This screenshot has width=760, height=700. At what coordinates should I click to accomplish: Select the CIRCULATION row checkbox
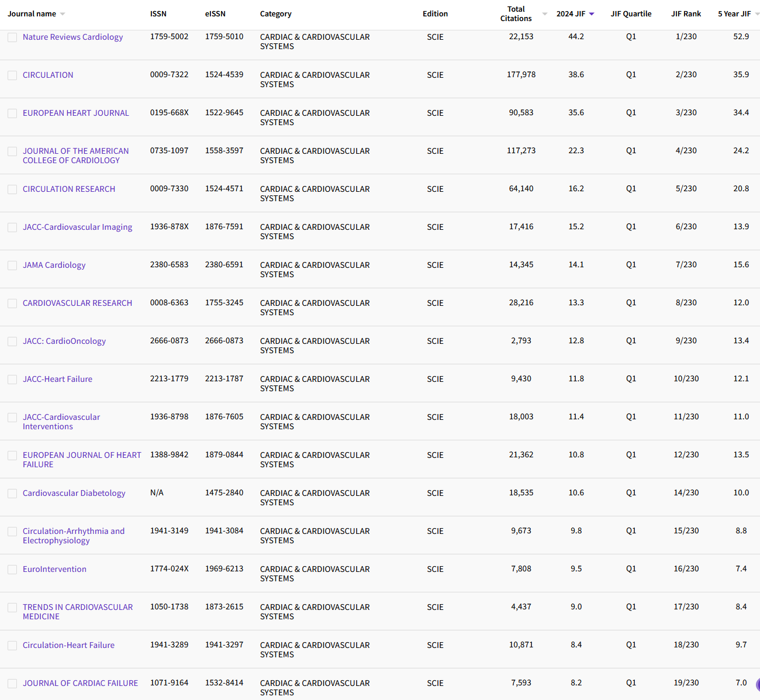tap(12, 75)
